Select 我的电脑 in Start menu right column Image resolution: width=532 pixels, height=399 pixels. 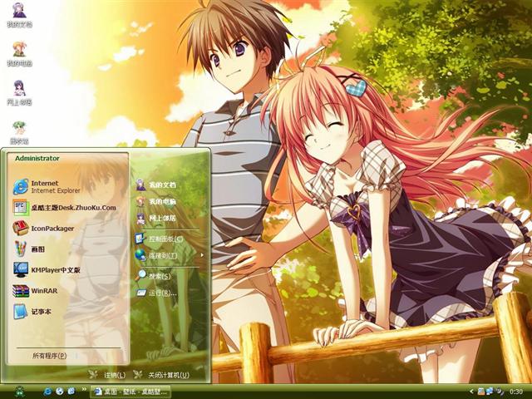156,201
